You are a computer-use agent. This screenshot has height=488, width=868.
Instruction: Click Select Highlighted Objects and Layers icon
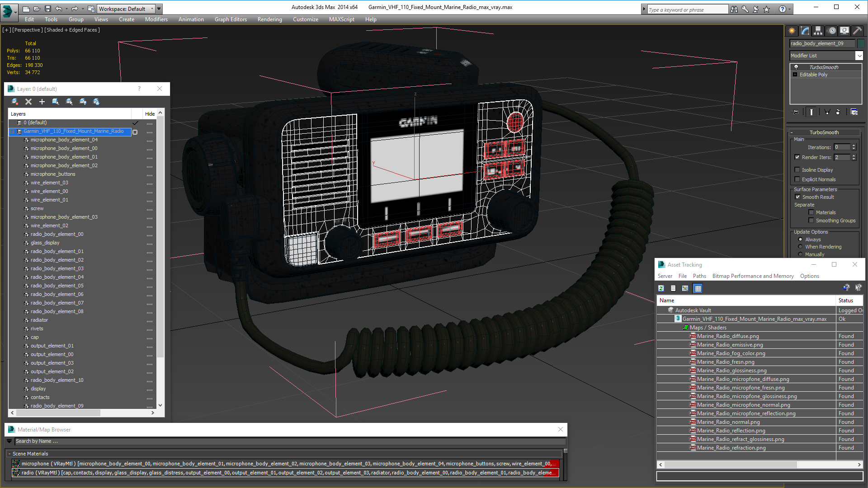tap(56, 102)
